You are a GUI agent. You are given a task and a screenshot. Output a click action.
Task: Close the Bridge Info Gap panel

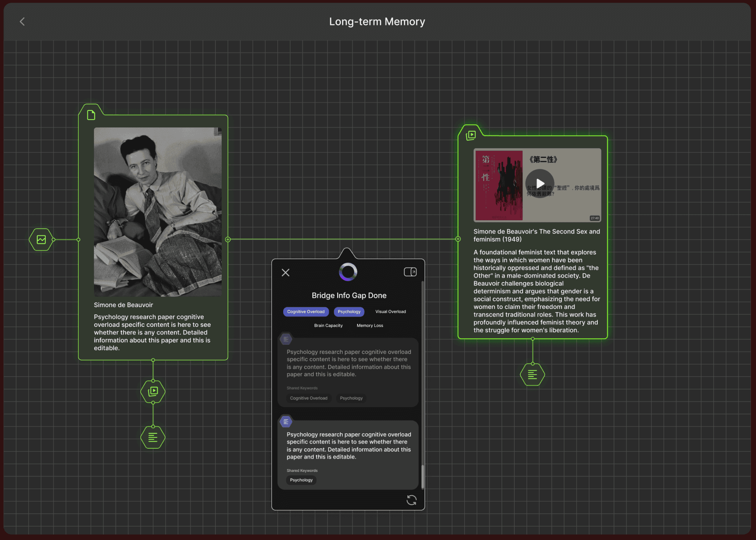tap(286, 272)
